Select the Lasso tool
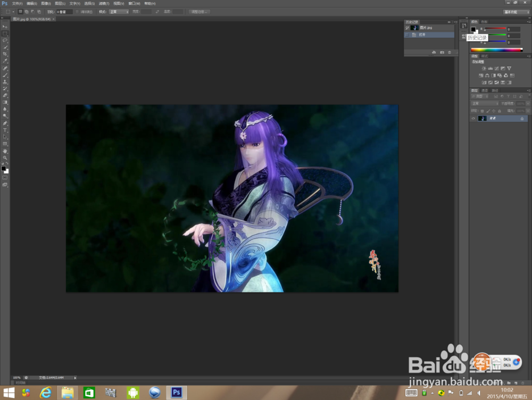The width and height of the screenshot is (532, 400). 5,40
